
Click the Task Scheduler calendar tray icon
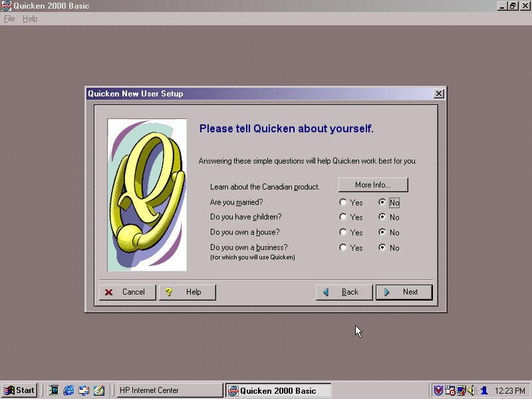[x=450, y=390]
